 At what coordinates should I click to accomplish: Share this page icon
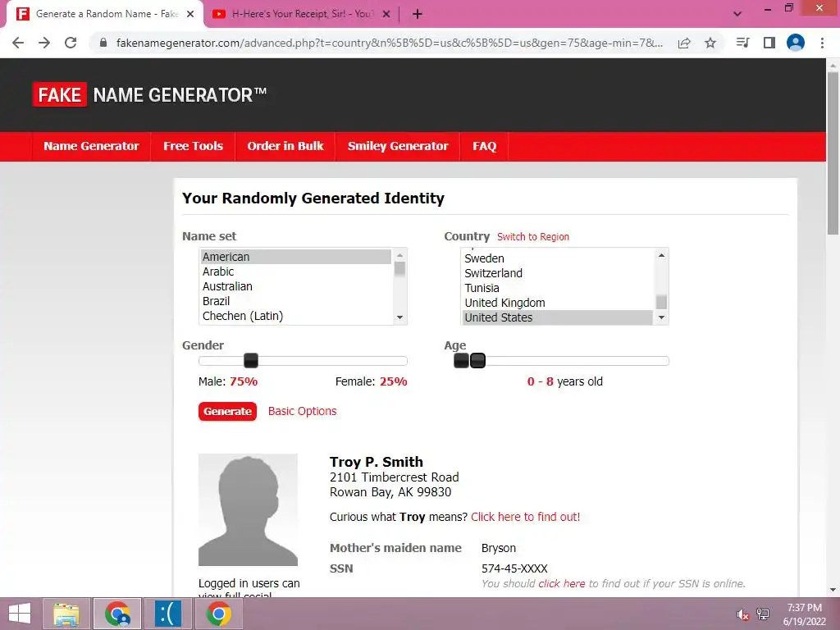684,43
